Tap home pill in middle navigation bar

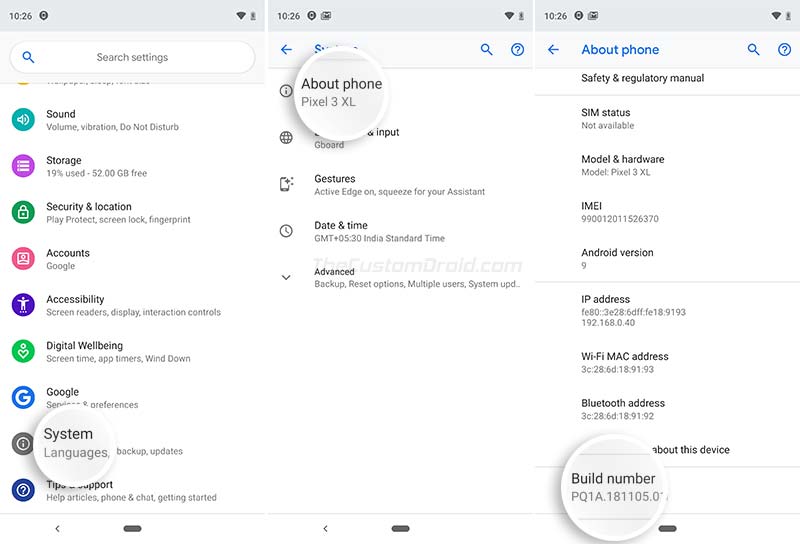pyautogui.click(x=401, y=529)
